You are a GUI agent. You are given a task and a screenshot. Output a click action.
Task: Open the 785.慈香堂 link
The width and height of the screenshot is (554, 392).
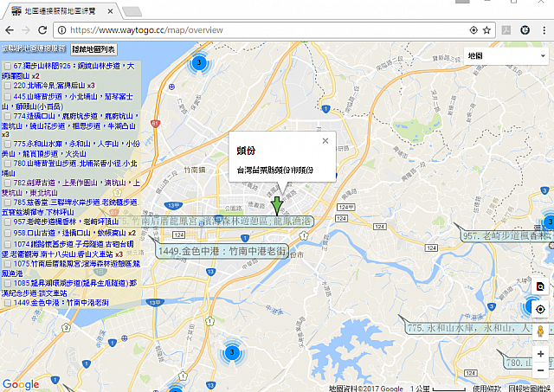click(70, 208)
